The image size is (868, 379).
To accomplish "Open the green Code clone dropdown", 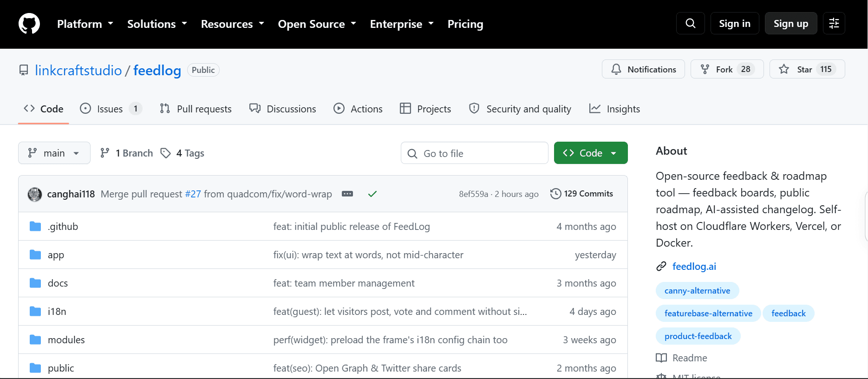I will click(591, 153).
